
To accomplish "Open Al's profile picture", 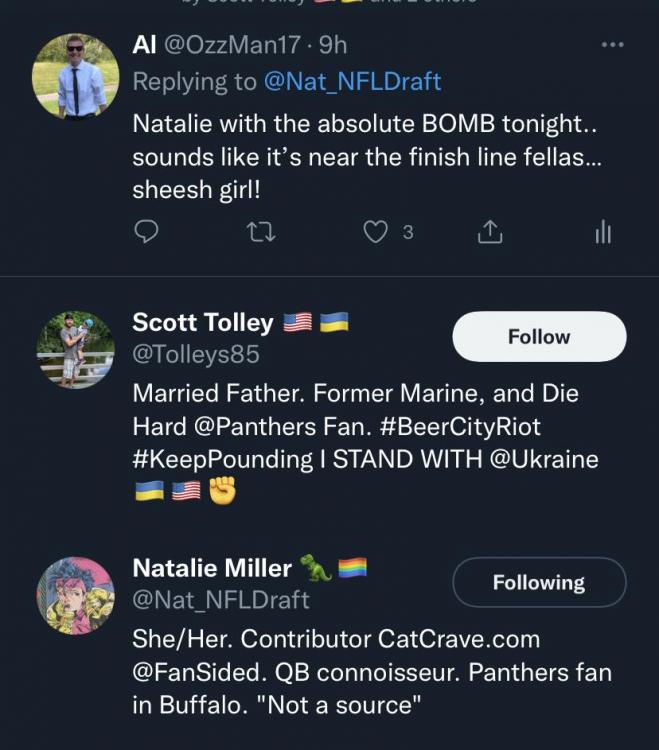I will tap(75, 77).
